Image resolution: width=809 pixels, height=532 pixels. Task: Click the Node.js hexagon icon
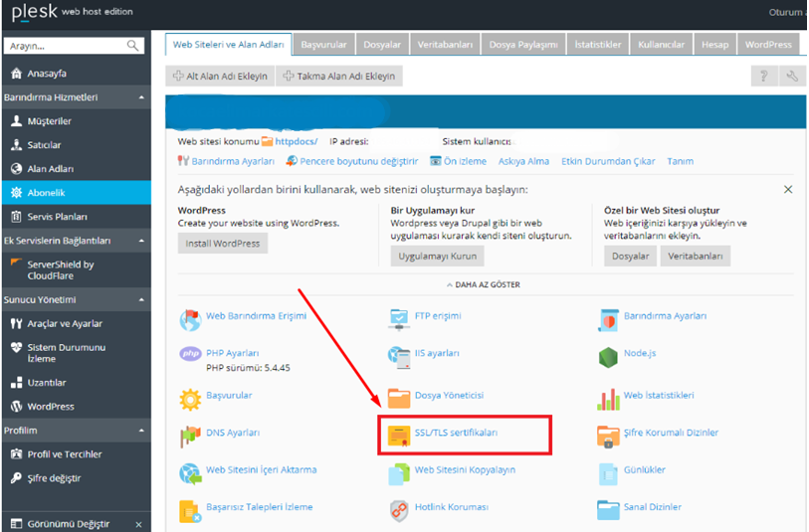609,354
